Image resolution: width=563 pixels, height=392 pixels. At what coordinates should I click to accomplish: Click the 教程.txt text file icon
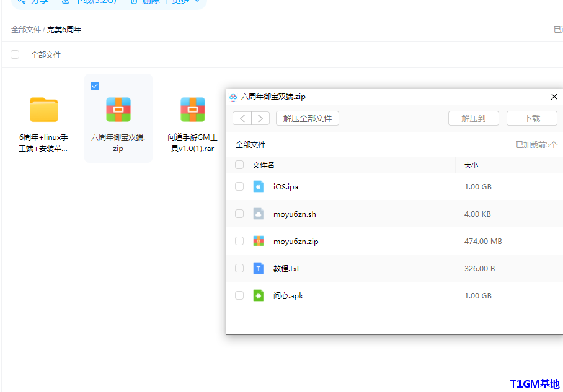[258, 268]
